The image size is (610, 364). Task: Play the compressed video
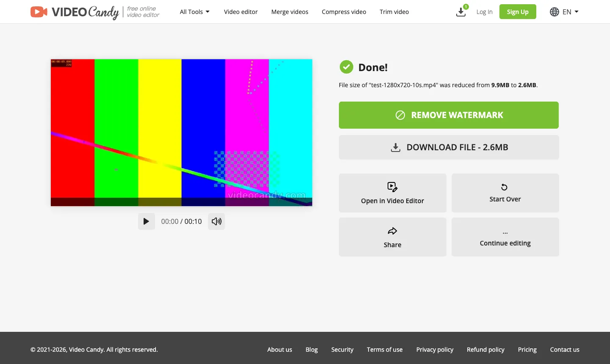pos(146,221)
